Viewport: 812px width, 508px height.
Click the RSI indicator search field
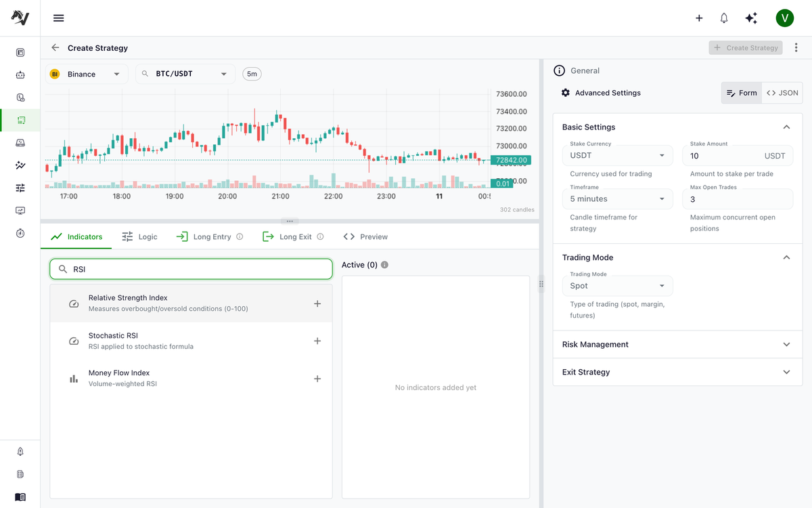191,269
